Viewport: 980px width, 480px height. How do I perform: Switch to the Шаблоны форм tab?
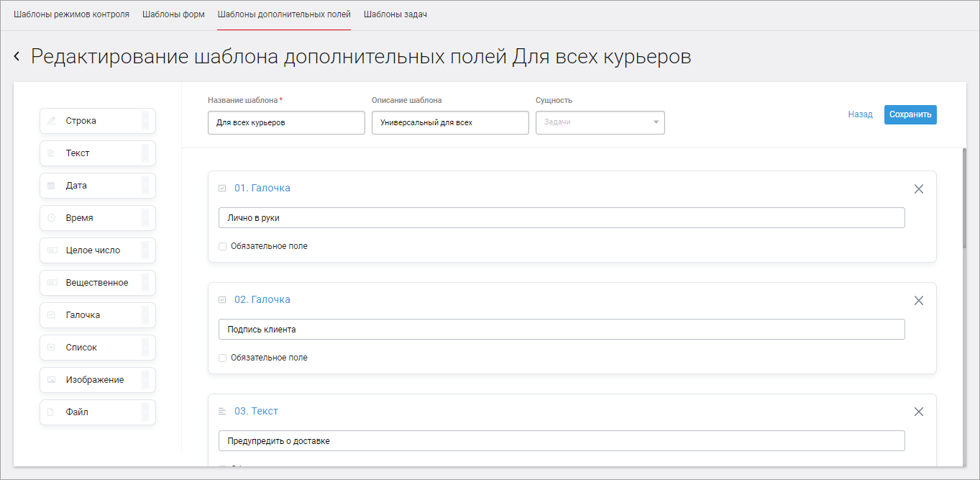(173, 13)
